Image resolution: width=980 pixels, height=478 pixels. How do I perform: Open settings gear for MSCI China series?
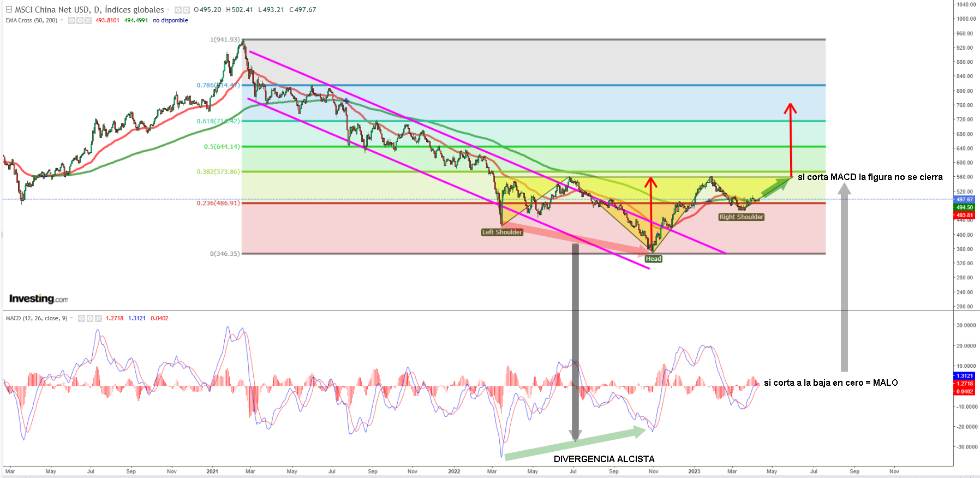point(187,10)
